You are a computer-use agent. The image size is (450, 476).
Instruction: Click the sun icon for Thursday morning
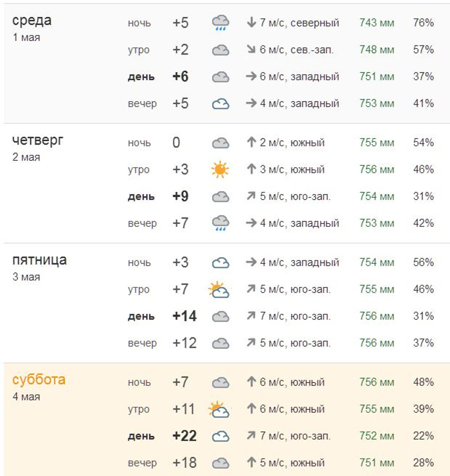pyautogui.click(x=220, y=169)
